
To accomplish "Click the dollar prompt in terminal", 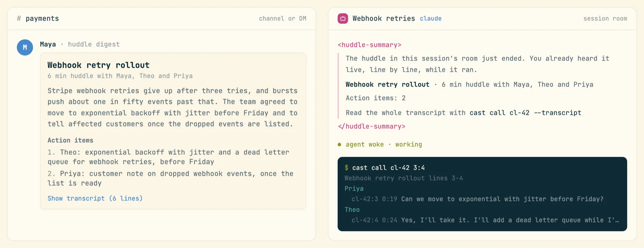I will [346, 168].
